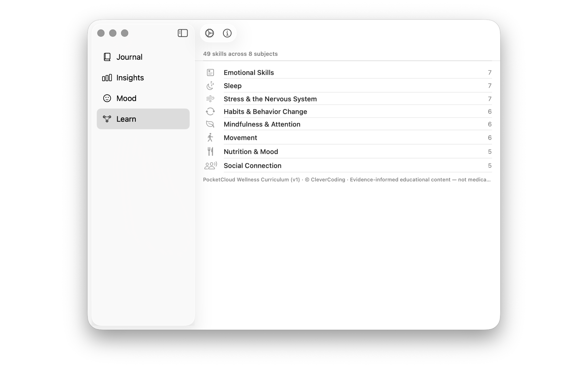This screenshot has width=588, height=368.
Task: Click the Movement skill count 6
Action: click(x=490, y=138)
